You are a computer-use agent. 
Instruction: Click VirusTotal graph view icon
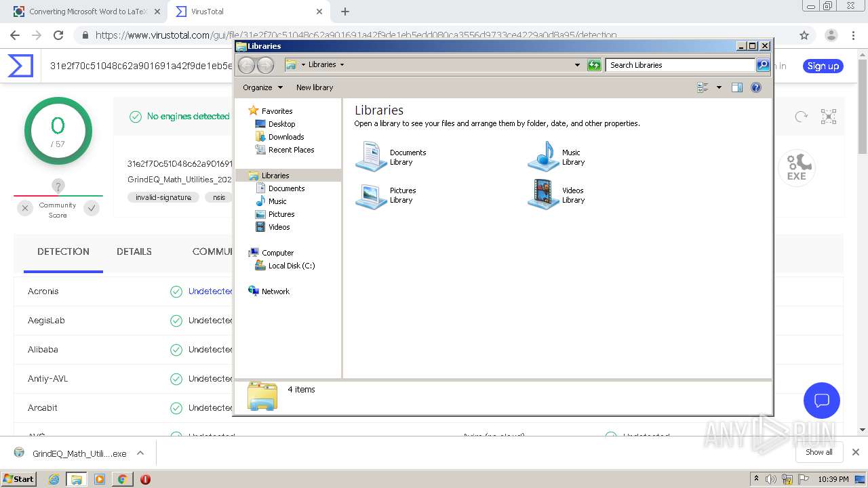pos(829,117)
